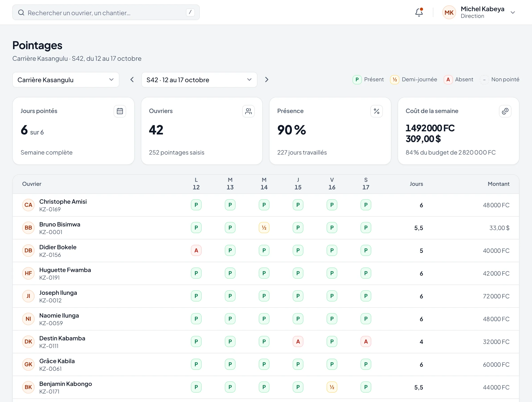Toggle Benjamin Kabongo's half-day mark on Friday 16

click(x=332, y=387)
